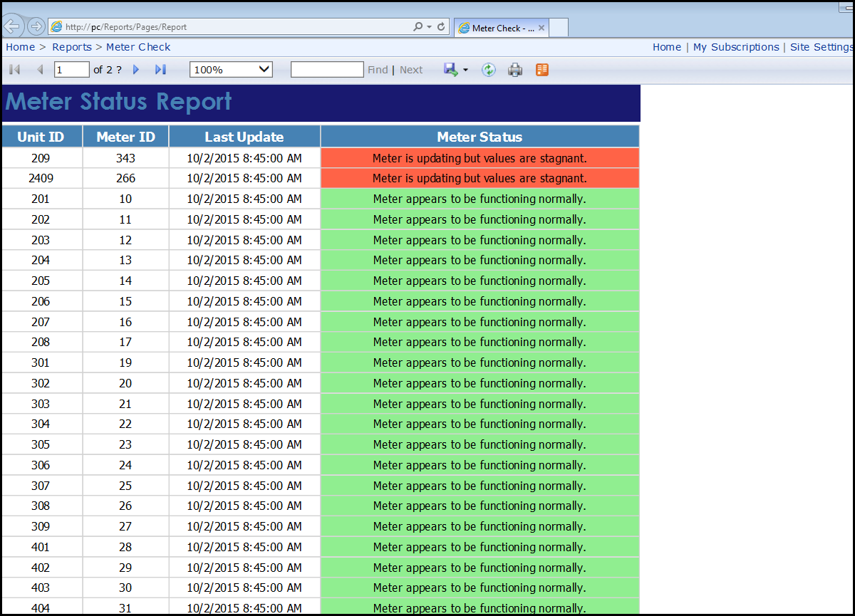Click the current page number field
This screenshot has height=616, width=855.
coord(71,70)
